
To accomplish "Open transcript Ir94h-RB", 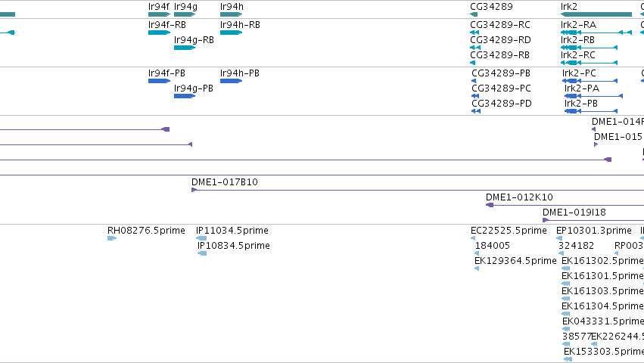I will point(240,25).
